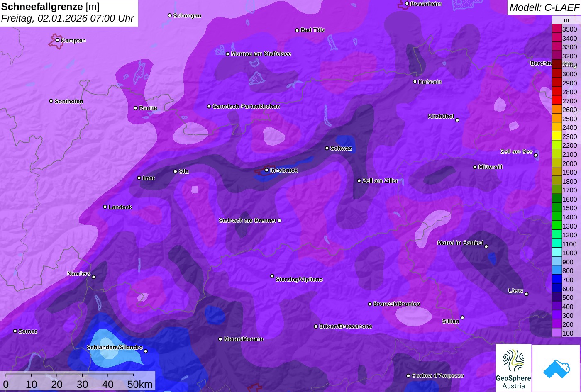This screenshot has width=581, height=392.
Task: Click the 300 legend value label
Action: click(568, 315)
